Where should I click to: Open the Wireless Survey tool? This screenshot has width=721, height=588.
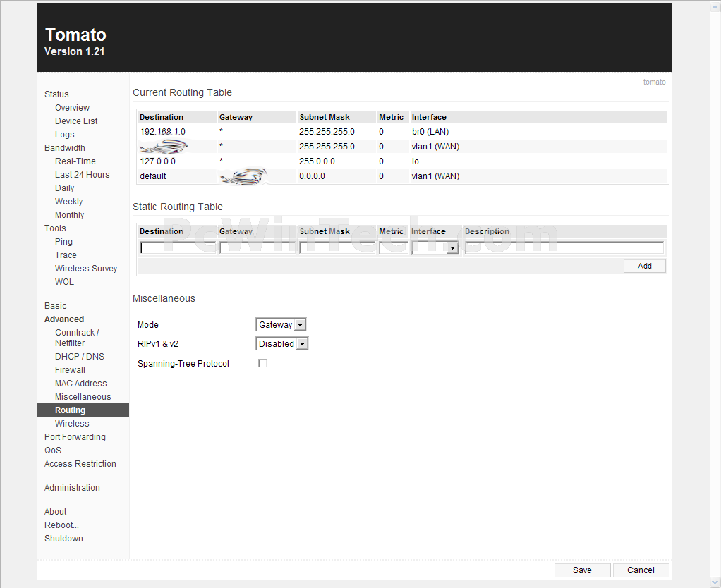(x=86, y=269)
